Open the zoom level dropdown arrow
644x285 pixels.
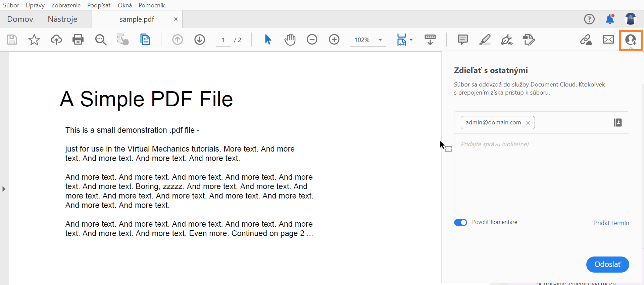(x=380, y=40)
